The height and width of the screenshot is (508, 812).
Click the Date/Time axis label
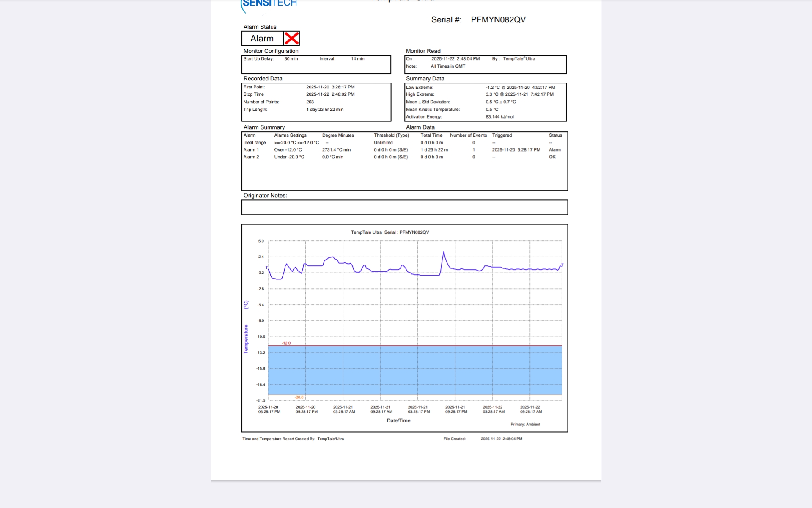click(398, 421)
